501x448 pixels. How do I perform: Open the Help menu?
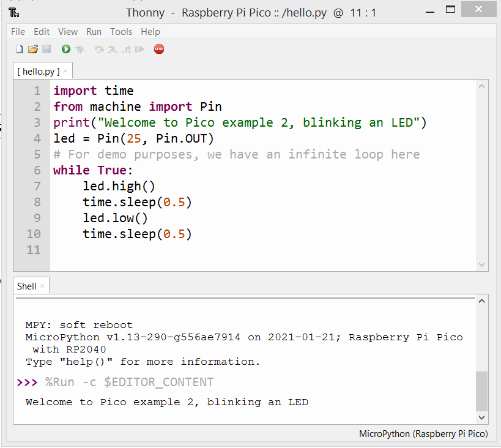[x=150, y=32]
